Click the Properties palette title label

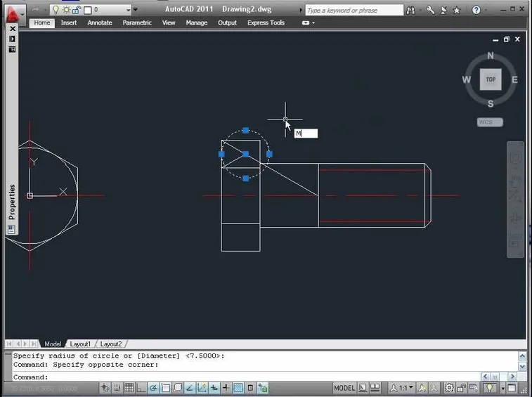pos(12,202)
